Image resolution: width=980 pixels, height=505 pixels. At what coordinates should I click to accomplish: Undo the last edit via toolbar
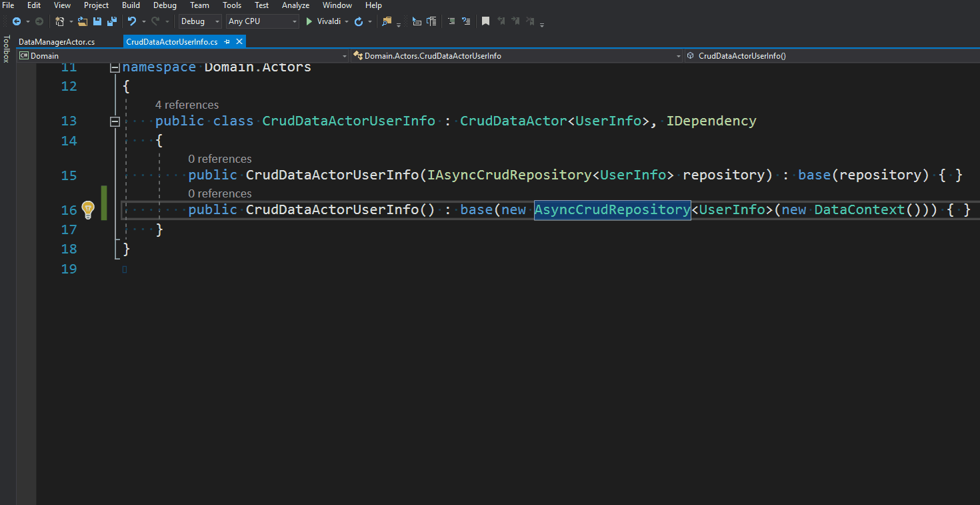click(x=132, y=21)
